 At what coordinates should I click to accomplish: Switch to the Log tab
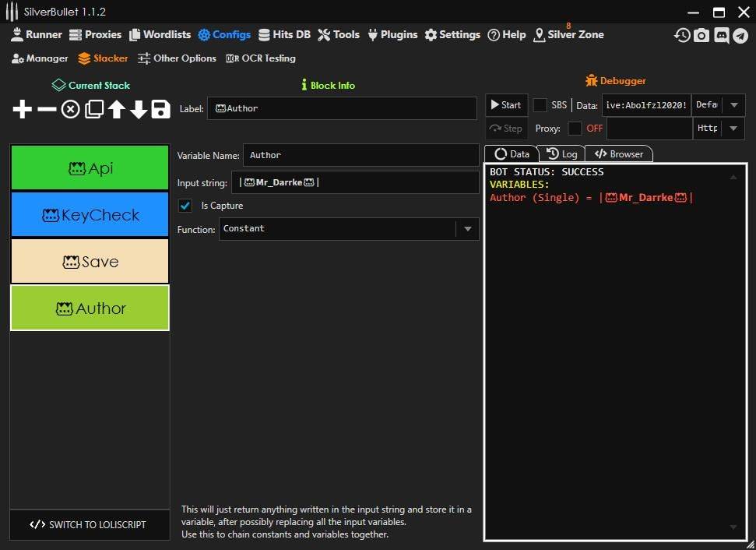tap(561, 154)
